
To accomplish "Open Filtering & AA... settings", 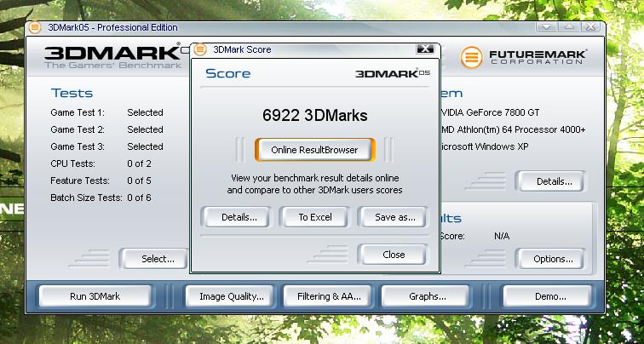I will 329,296.
